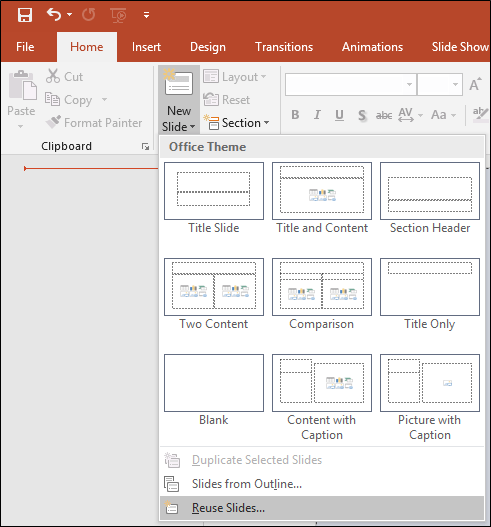Toggle Bold formatting
Viewport: 491px width, 527px height.
click(x=295, y=115)
